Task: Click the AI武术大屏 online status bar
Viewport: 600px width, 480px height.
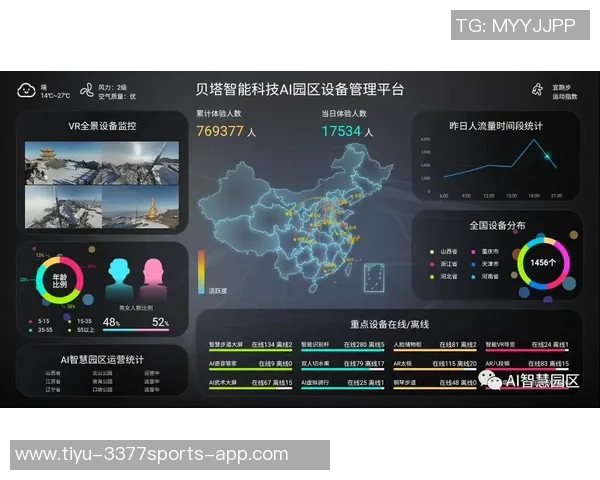Action: click(250, 388)
